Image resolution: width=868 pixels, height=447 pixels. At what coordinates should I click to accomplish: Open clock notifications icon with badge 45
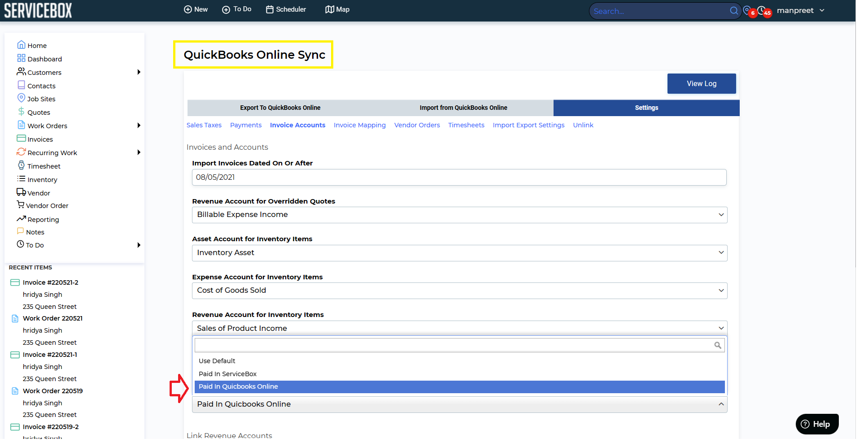[764, 11]
